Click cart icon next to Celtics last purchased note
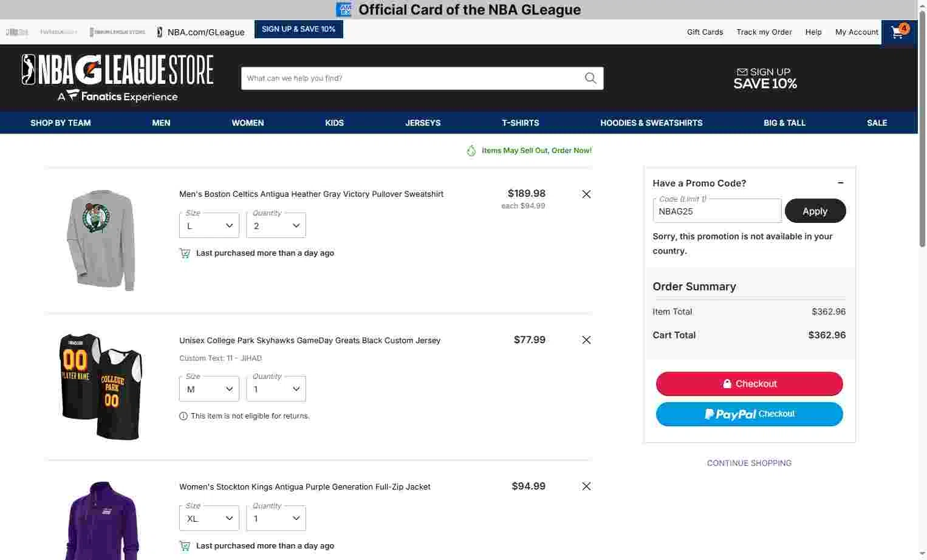 (x=185, y=253)
